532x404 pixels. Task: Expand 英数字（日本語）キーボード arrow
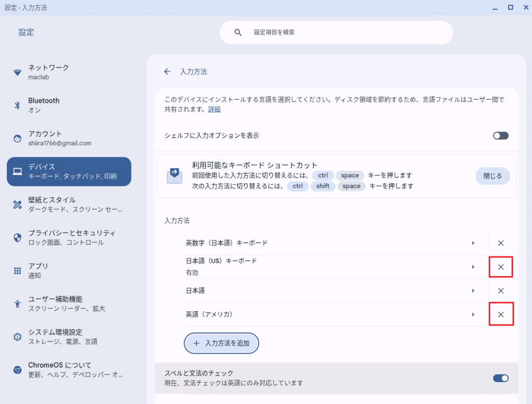pyautogui.click(x=473, y=243)
